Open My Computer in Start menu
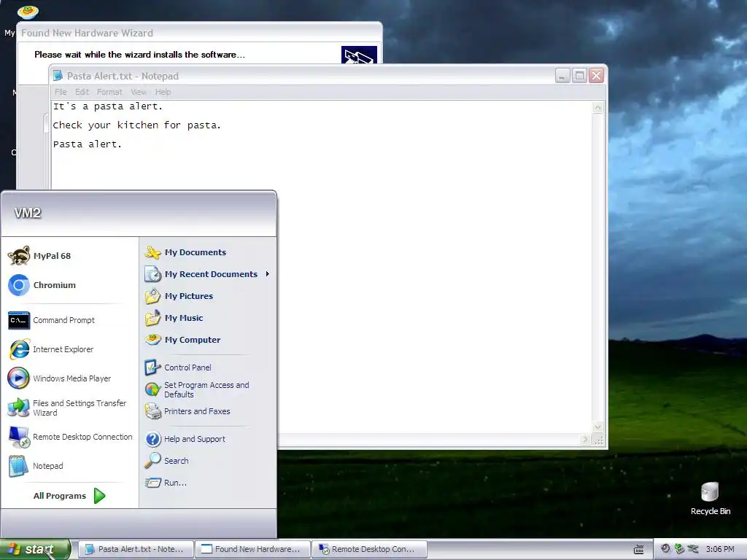The width and height of the screenshot is (747, 560). coord(183,340)
